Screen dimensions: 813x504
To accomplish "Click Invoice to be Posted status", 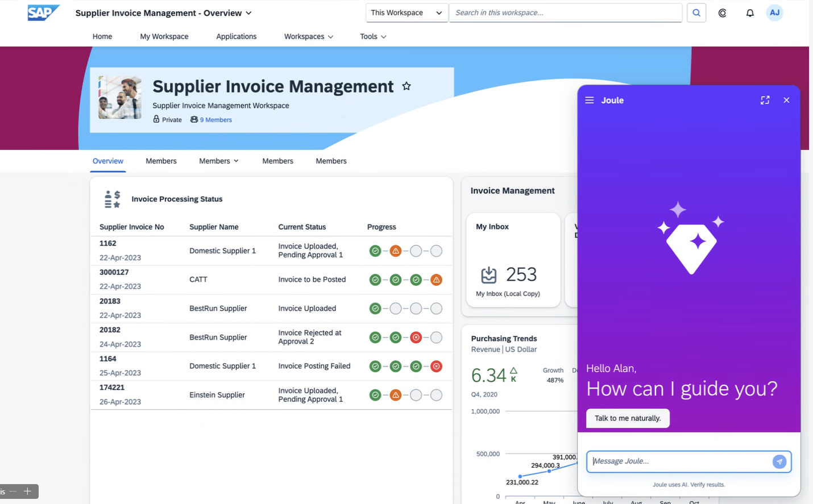I will pos(312,280).
